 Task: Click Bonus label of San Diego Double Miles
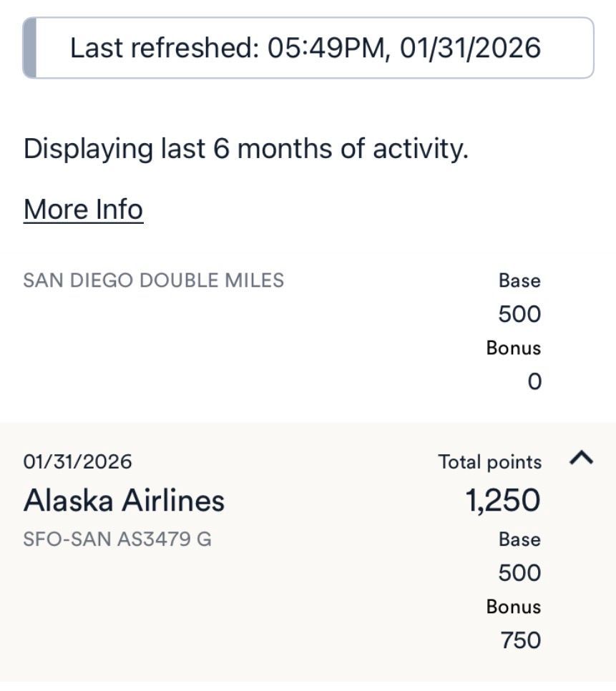pos(514,348)
